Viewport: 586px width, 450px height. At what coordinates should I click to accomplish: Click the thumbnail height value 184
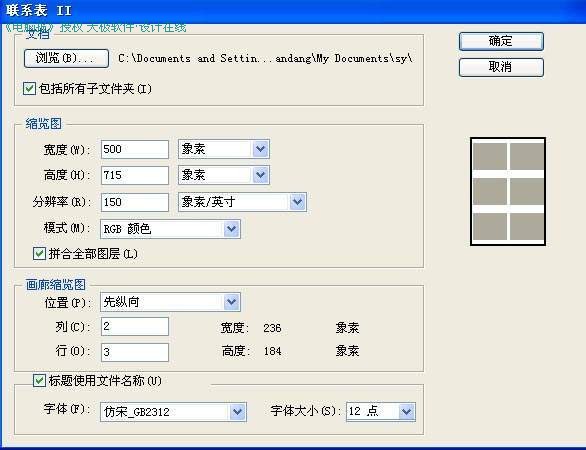pos(272,351)
